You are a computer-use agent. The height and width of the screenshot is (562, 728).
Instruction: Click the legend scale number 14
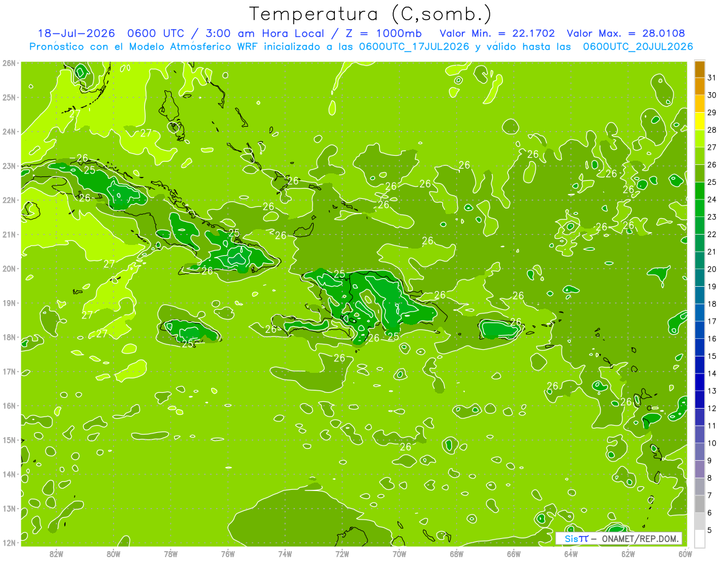(x=712, y=373)
